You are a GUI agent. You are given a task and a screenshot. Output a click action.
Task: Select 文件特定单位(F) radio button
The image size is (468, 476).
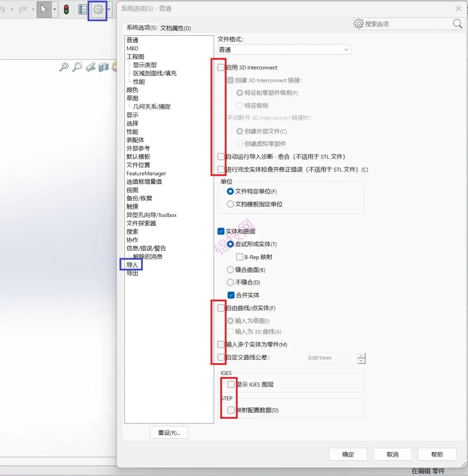(x=230, y=191)
